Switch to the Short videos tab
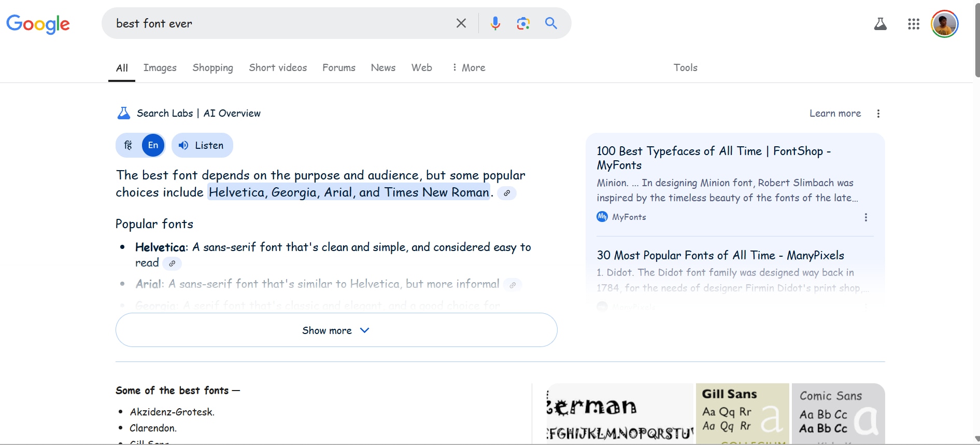 point(278,67)
